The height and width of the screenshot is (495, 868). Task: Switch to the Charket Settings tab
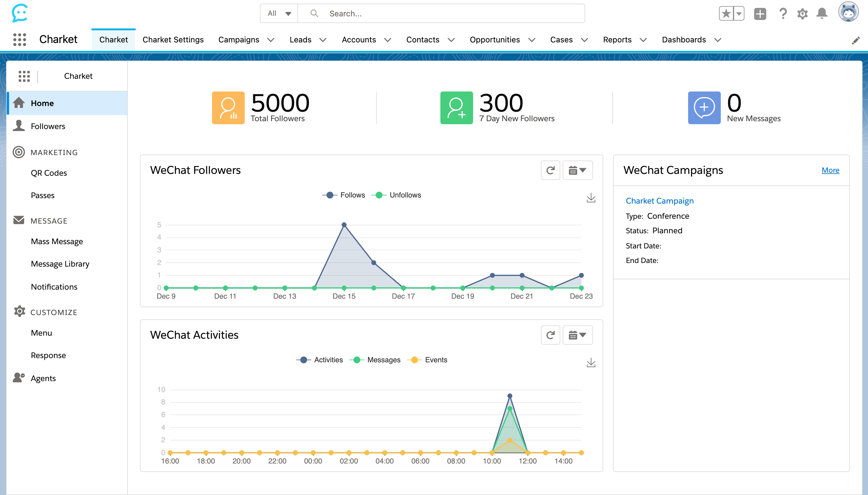coord(173,40)
